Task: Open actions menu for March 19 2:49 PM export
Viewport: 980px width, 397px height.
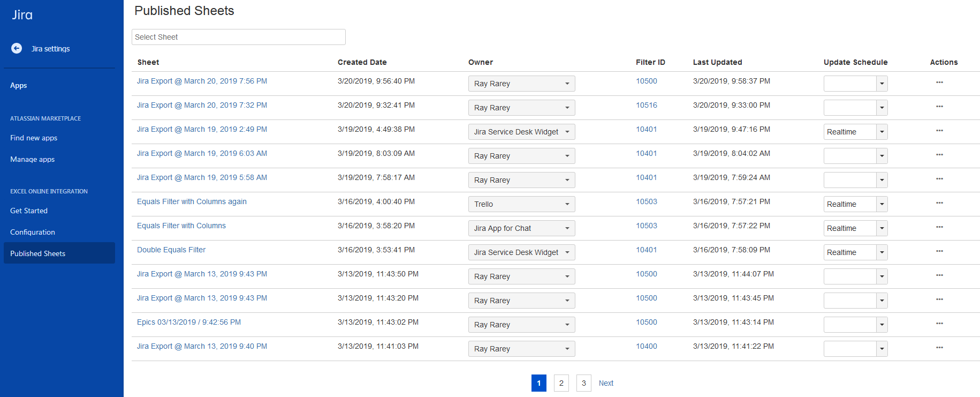Action: point(939,130)
